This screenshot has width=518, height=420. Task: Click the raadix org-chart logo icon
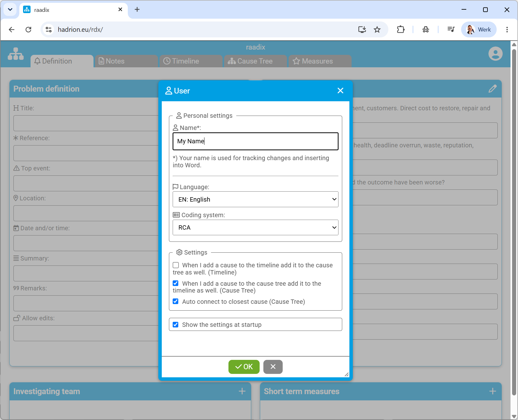[x=16, y=54]
